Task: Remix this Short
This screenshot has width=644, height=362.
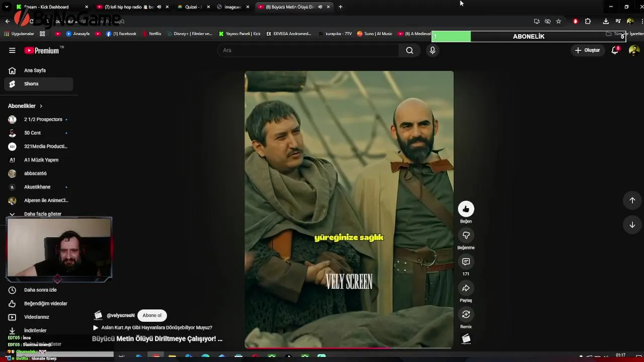Action: pyautogui.click(x=466, y=314)
